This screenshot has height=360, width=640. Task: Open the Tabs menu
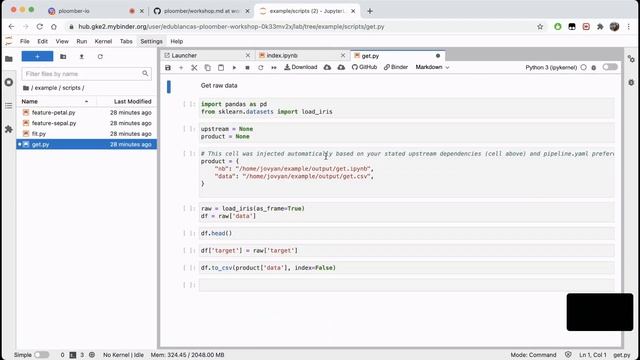[x=126, y=41]
